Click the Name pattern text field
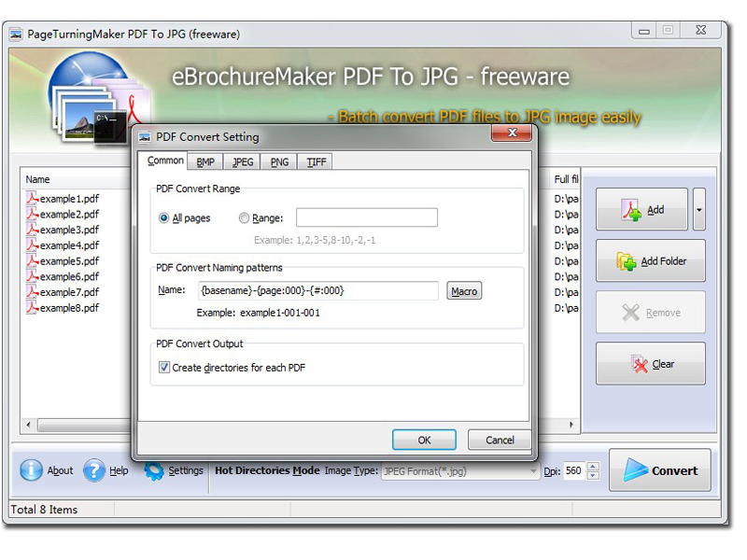 click(318, 290)
